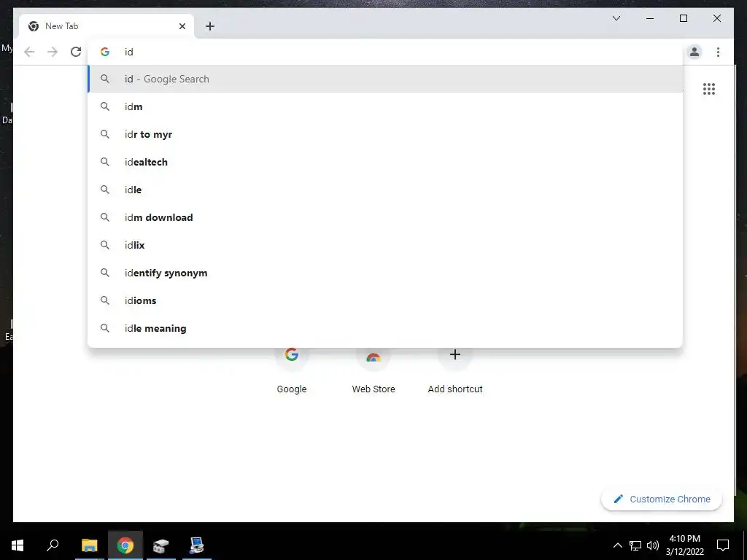Click the Customize Chrome button
The width and height of the screenshot is (747, 560).
point(662,499)
